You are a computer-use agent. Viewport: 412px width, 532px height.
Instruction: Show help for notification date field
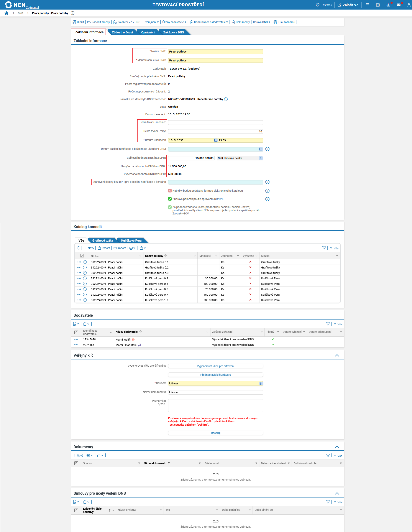267,149
